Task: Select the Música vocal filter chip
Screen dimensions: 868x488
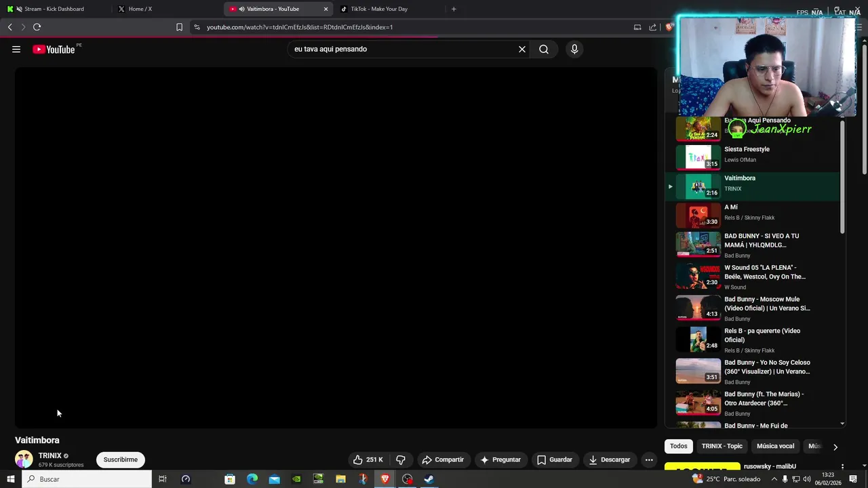Action: click(775, 446)
